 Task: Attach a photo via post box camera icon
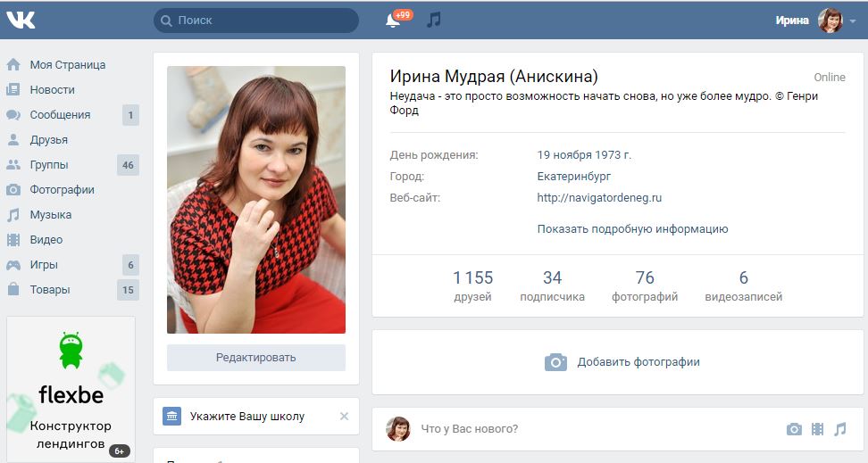click(x=794, y=429)
